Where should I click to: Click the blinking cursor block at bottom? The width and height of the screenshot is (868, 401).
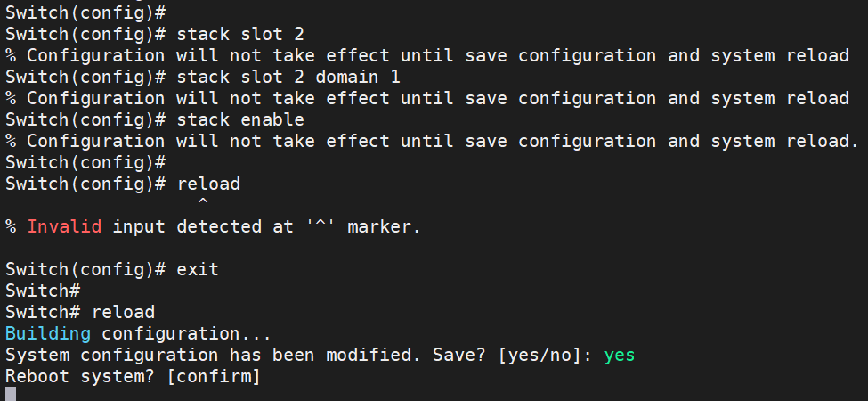[x=11, y=394]
